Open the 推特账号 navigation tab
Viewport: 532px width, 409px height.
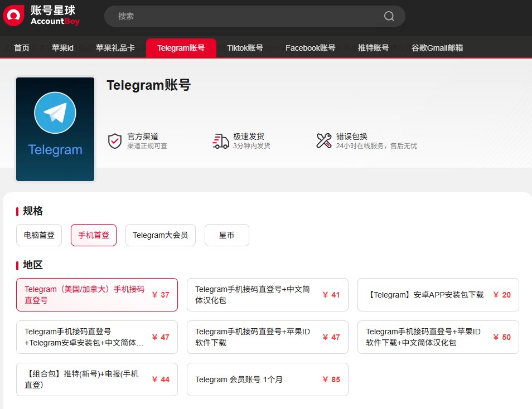point(373,48)
